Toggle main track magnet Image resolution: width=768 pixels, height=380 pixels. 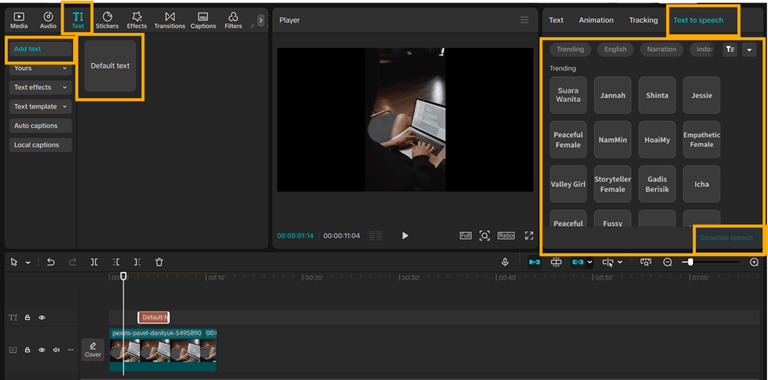pos(534,262)
